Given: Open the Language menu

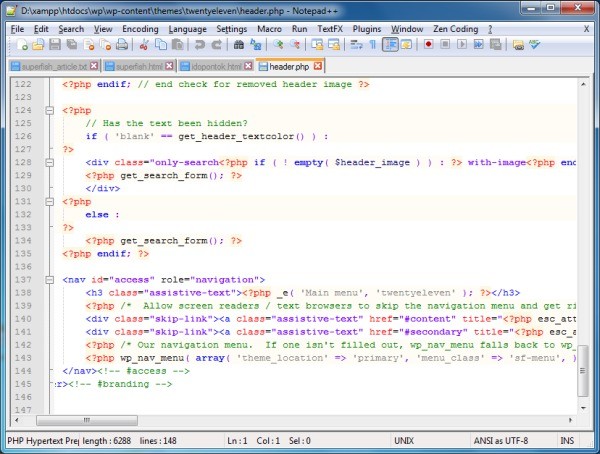Looking at the screenshot, I should pos(188,29).
